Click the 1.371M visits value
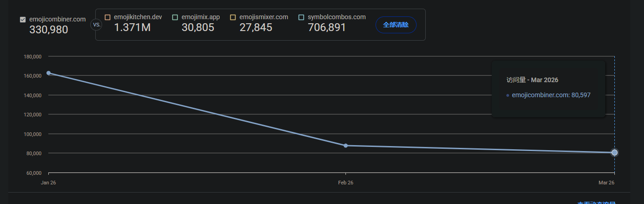The image size is (644, 204). [x=132, y=27]
